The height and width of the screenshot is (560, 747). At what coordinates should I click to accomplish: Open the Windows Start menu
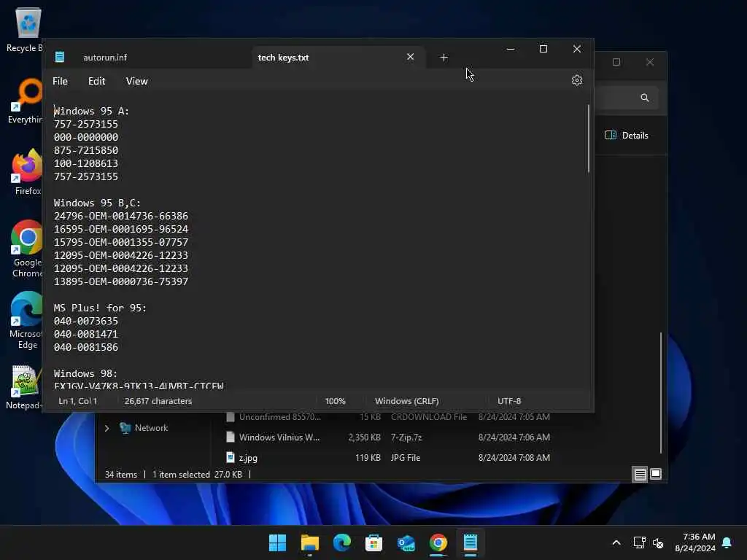pyautogui.click(x=277, y=542)
